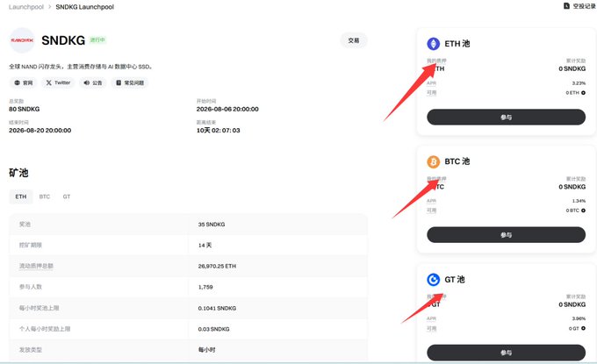Image resolution: width=597 pixels, height=364 pixels.
Task: Click 参与 button in the ETH 池 card
Action: 506,118
